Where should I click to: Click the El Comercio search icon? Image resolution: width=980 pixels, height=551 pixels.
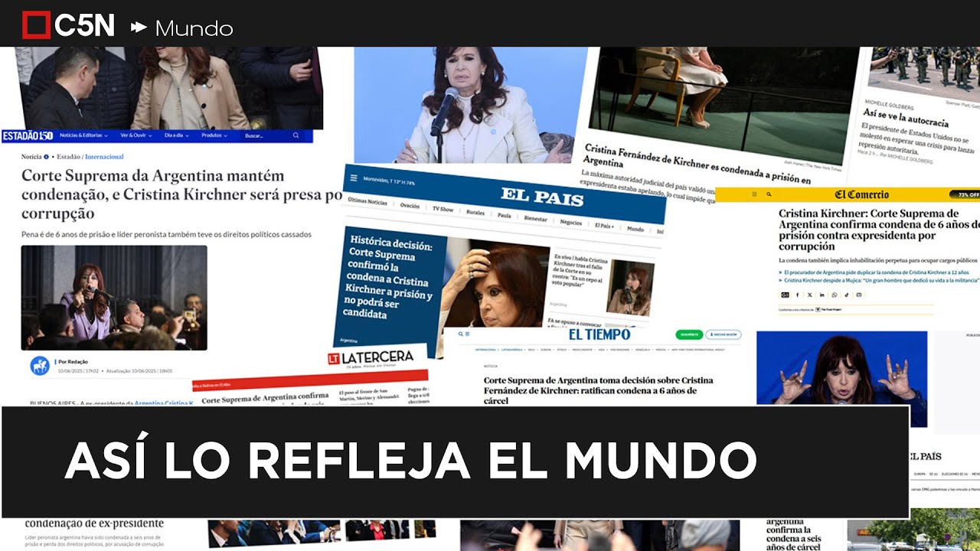(769, 194)
